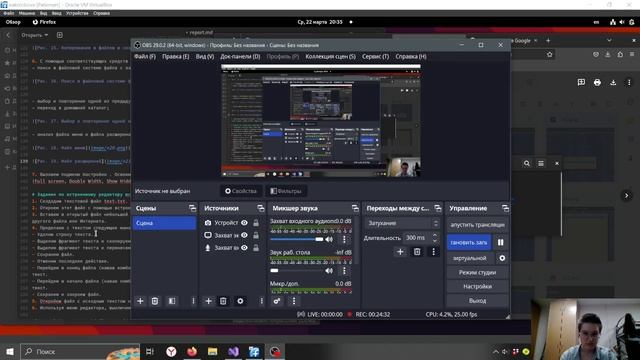Mute the Звук раб. стола channel speaker
The height and width of the screenshot is (360, 640).
[329, 271]
